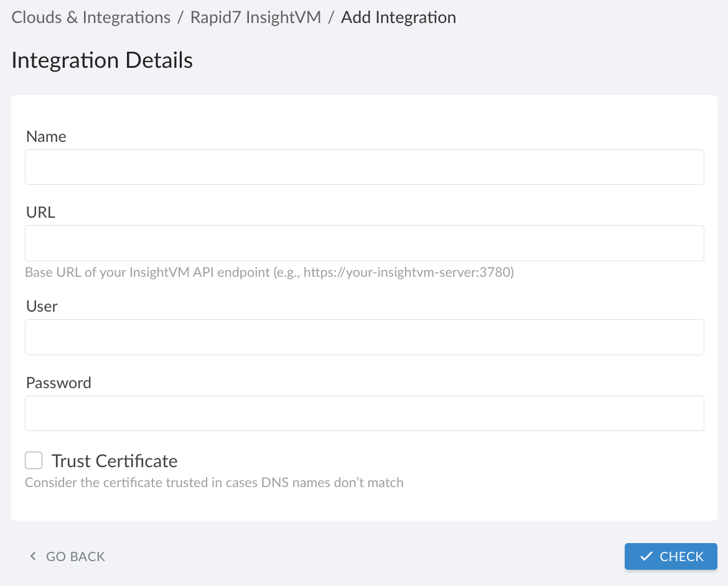Click the certificate trusted description text

point(214,482)
